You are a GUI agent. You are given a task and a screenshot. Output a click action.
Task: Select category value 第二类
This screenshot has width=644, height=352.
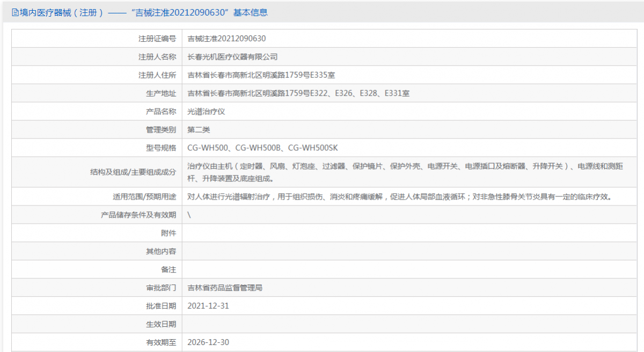coord(199,130)
